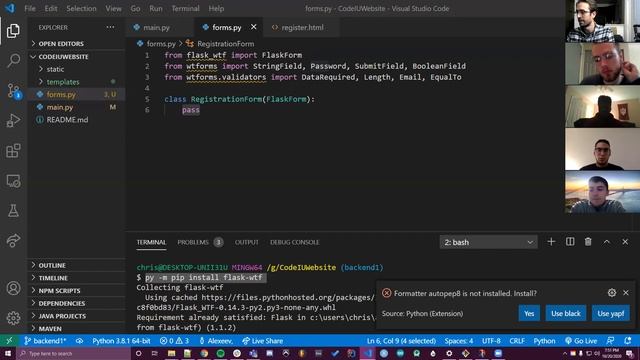Expand the NPM Scripts section
The height and width of the screenshot is (360, 640).
click(x=76, y=291)
